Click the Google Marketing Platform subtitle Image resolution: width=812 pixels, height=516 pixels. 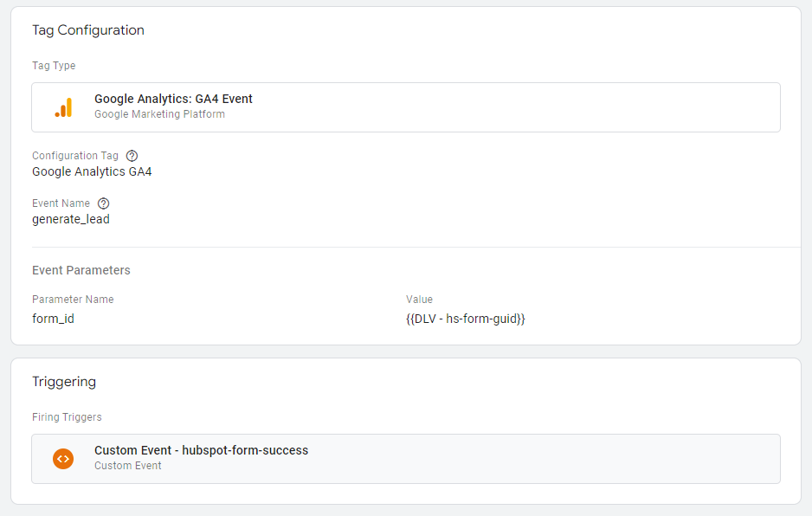(x=159, y=114)
